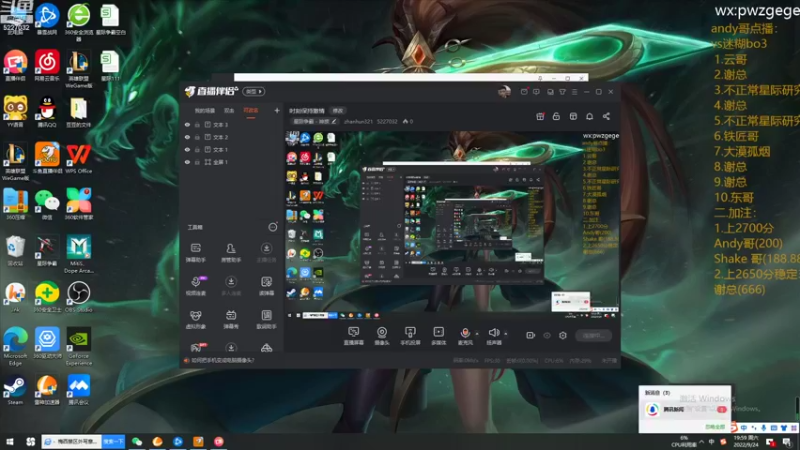This screenshot has height=450, width=800.
Task: Lock the 文本 2 layer
Action: pyautogui.click(x=197, y=137)
